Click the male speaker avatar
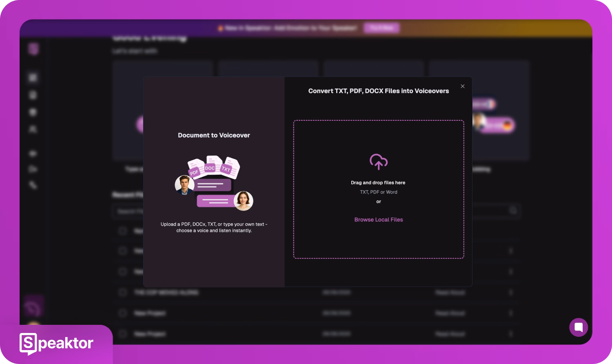The width and height of the screenshot is (612, 364). pos(184,185)
